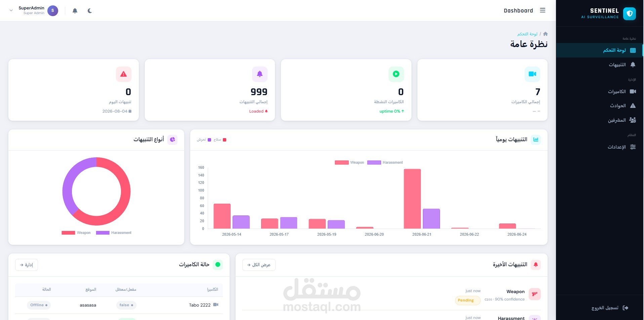Viewport: 644px width, 320px height.
Task: Open الحوادث in the sidebar
Action: 600,106
